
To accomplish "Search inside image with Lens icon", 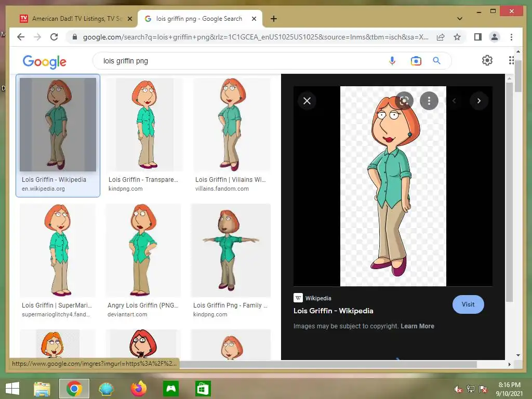I will [404, 101].
